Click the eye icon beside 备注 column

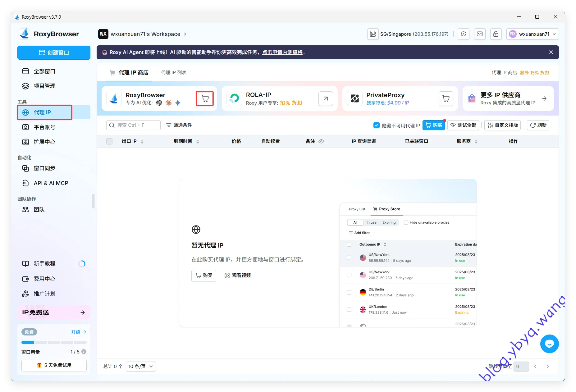tap(321, 141)
